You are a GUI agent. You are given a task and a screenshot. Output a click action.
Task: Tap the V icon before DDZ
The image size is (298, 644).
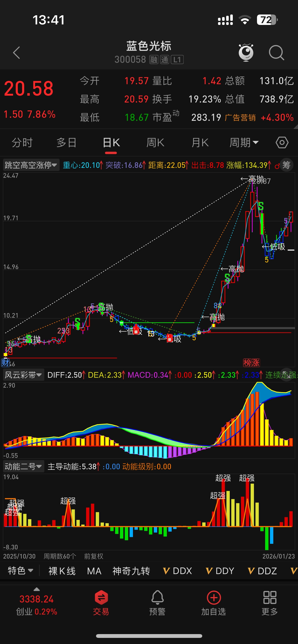tap(251, 571)
